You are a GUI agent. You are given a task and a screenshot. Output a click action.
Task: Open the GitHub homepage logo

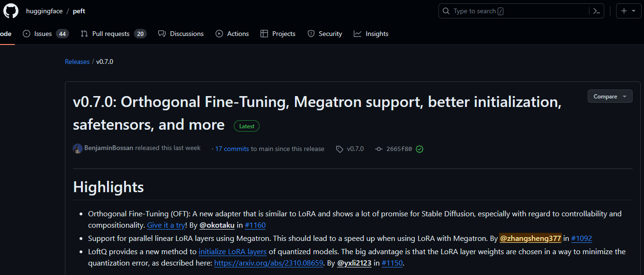[x=10, y=11]
